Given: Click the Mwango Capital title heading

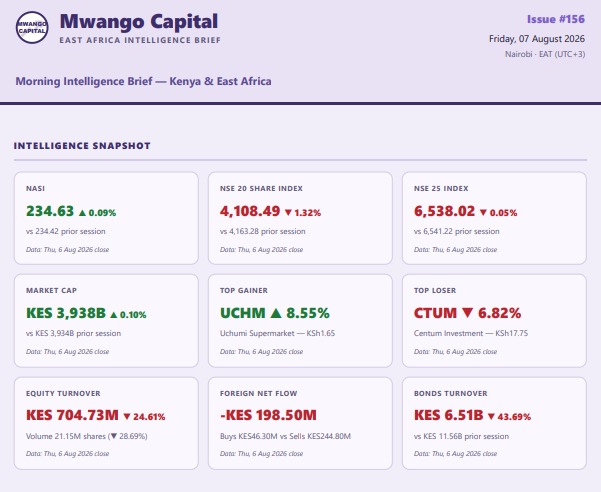Looking at the screenshot, I should pos(139,21).
